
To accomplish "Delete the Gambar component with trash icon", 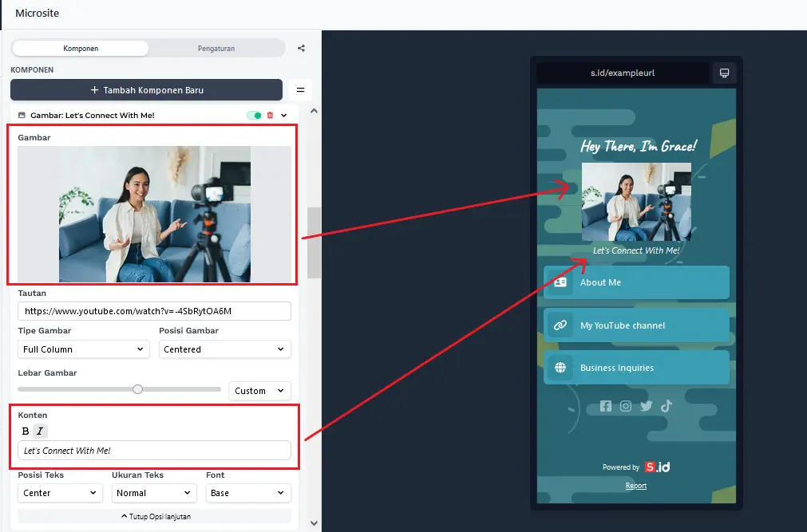I will [270, 116].
